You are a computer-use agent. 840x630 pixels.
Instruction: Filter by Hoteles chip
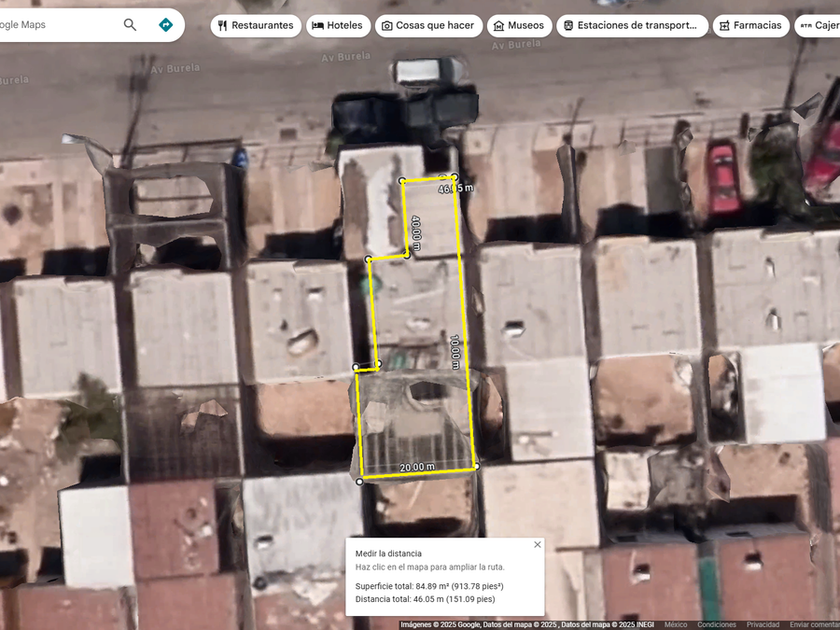point(338,26)
